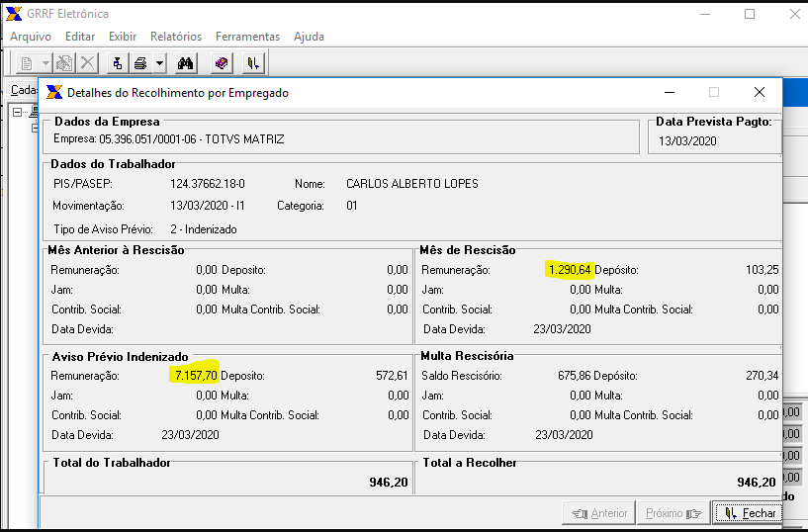Click the Total a Recolher amount 946,20

pos(757,482)
